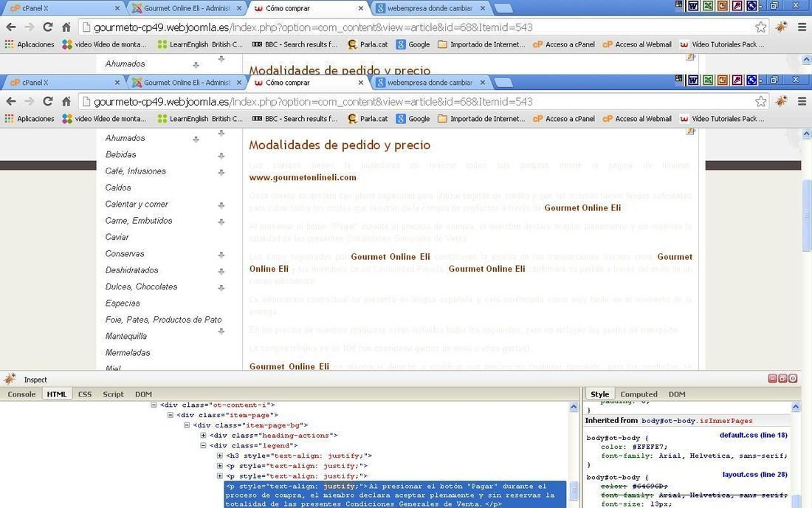Viewport: 812px width, 508px height.
Task: Detach Firebug into a separate window
Action: point(782,379)
